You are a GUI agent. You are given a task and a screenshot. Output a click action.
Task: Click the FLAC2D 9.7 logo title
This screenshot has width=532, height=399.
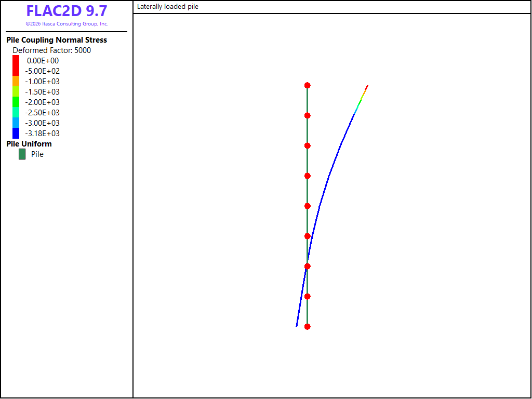(x=67, y=11)
